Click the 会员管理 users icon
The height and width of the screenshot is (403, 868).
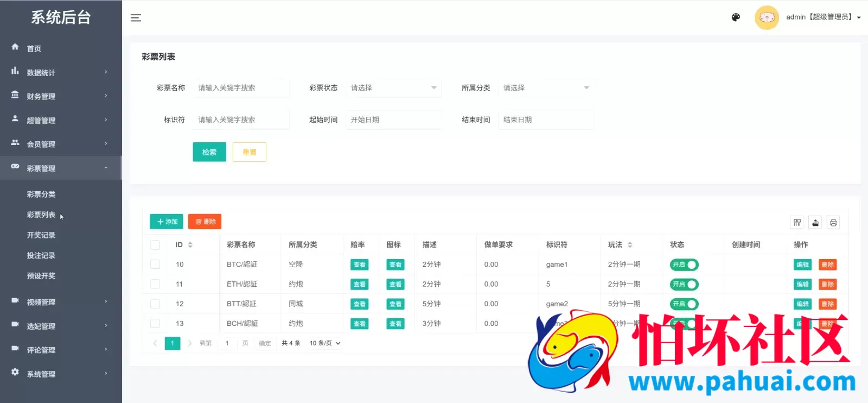(15, 143)
